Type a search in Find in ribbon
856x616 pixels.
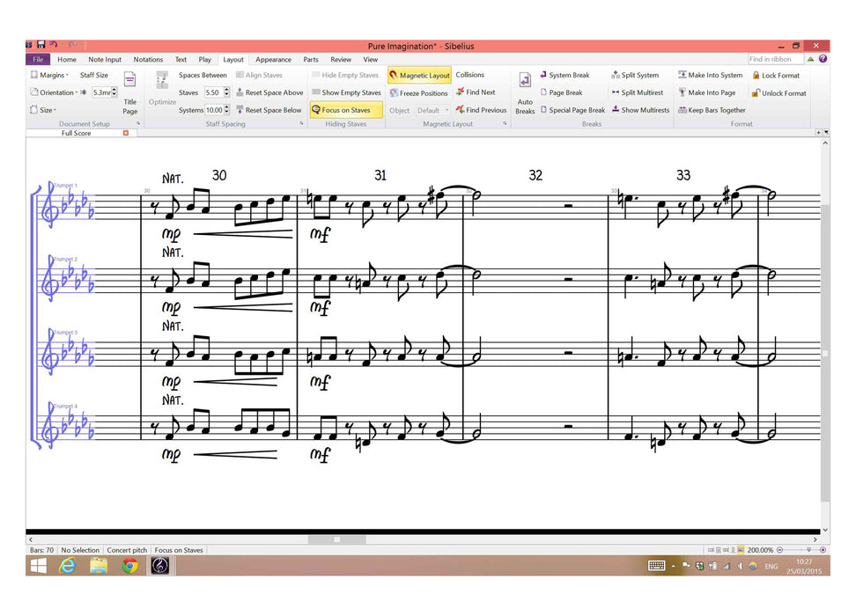pyautogui.click(x=773, y=59)
